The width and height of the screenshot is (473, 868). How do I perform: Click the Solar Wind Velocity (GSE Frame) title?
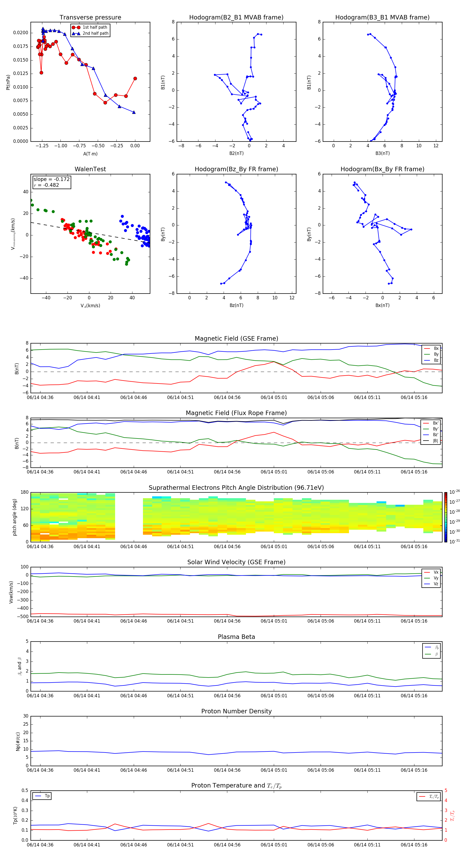tap(236, 562)
